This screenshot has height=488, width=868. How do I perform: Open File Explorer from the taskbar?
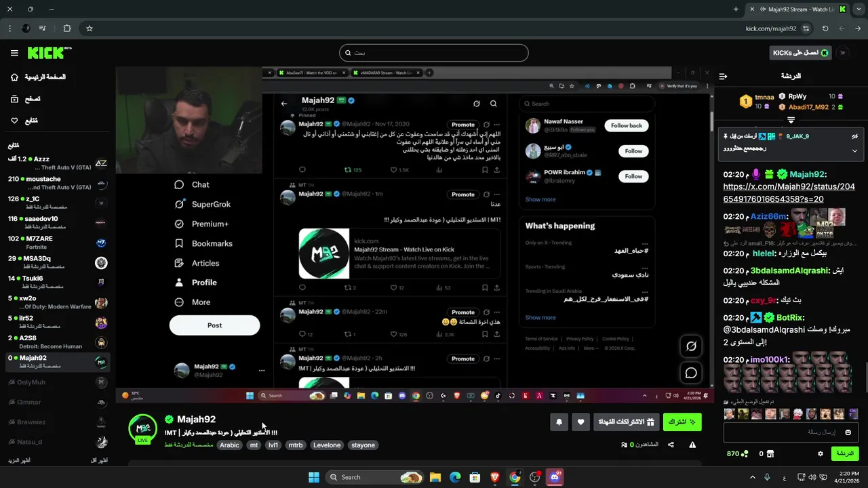tap(435, 477)
